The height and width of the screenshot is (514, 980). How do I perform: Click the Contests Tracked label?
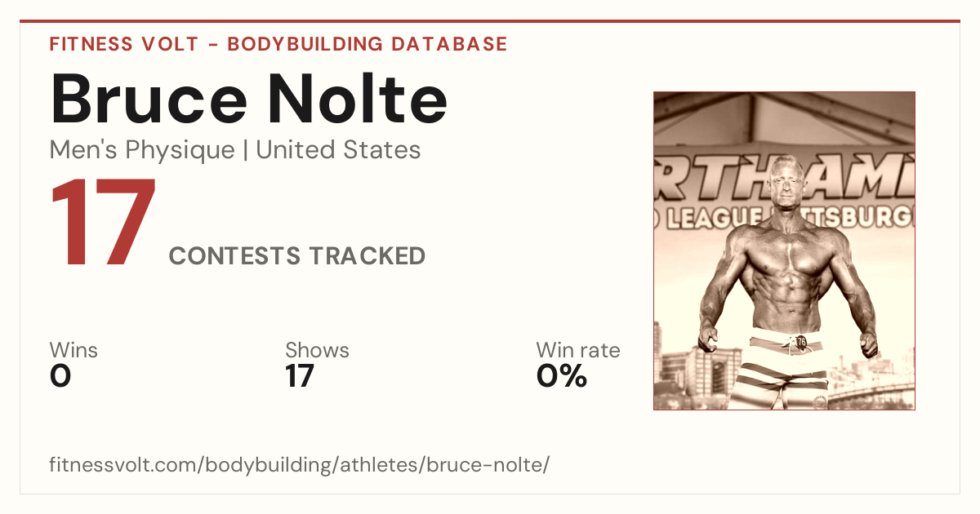click(x=297, y=256)
